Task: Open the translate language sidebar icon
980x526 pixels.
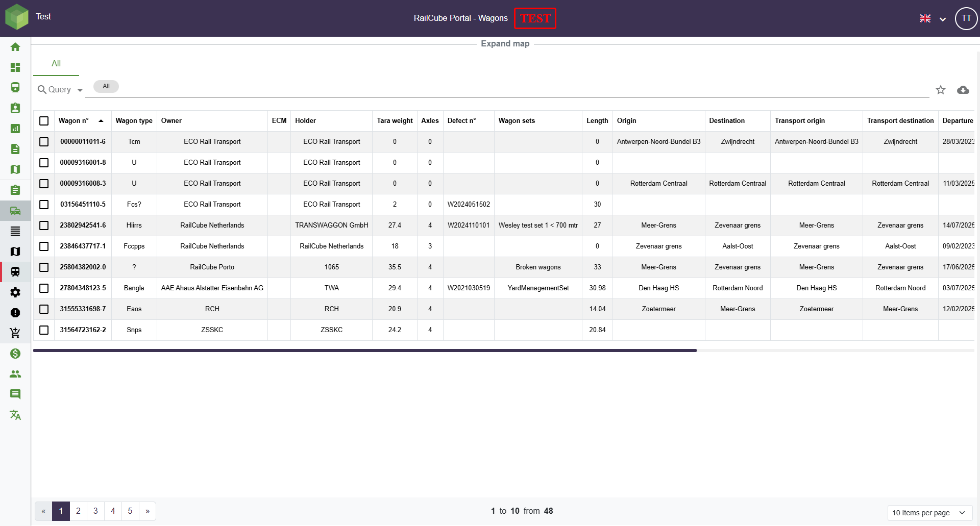Action: point(15,415)
